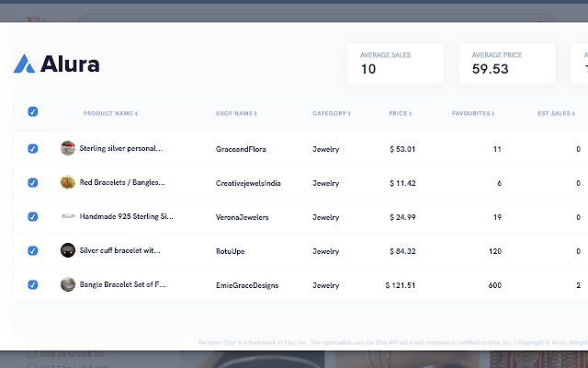The height and width of the screenshot is (368, 588).
Task: Toggle the select-all checkbox in table header
Action: point(33,111)
